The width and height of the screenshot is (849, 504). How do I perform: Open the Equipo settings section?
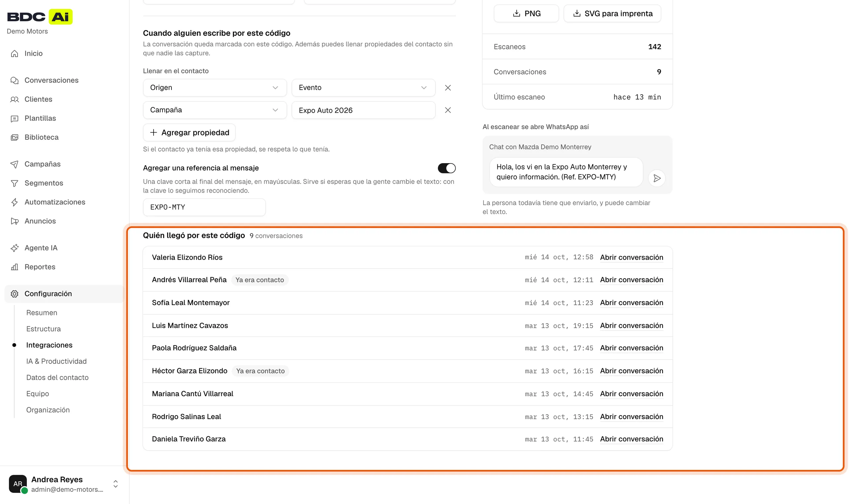pyautogui.click(x=38, y=394)
